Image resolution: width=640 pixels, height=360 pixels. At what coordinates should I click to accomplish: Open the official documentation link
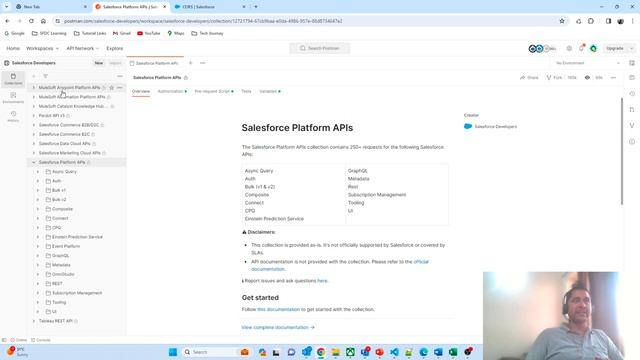(x=340, y=265)
